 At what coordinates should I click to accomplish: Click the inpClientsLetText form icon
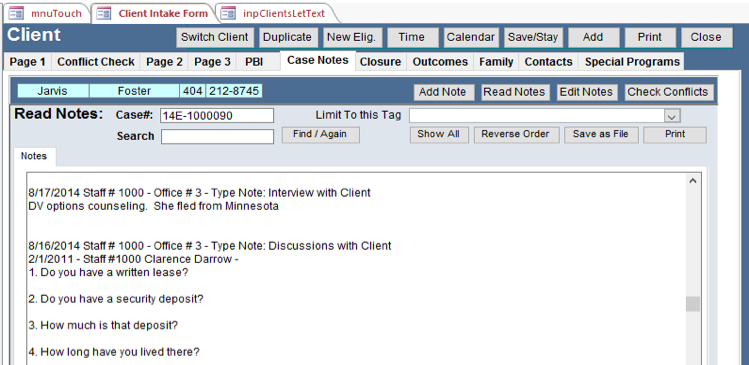click(228, 13)
